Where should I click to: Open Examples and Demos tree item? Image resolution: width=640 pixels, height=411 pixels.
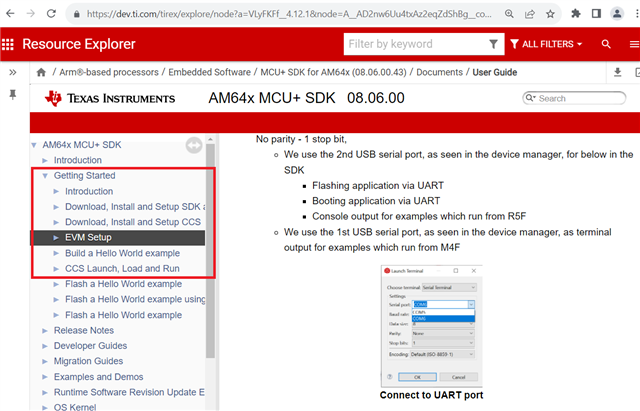(98, 377)
